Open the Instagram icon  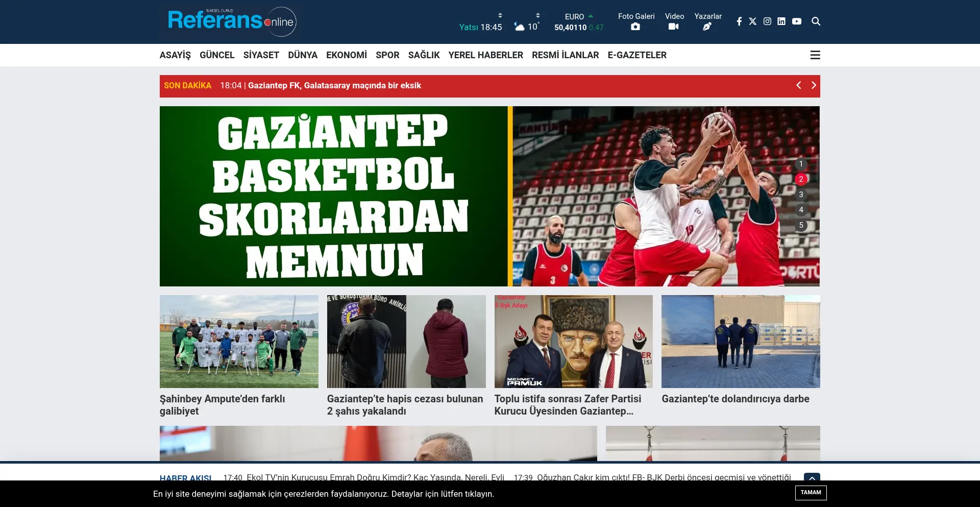tap(767, 21)
